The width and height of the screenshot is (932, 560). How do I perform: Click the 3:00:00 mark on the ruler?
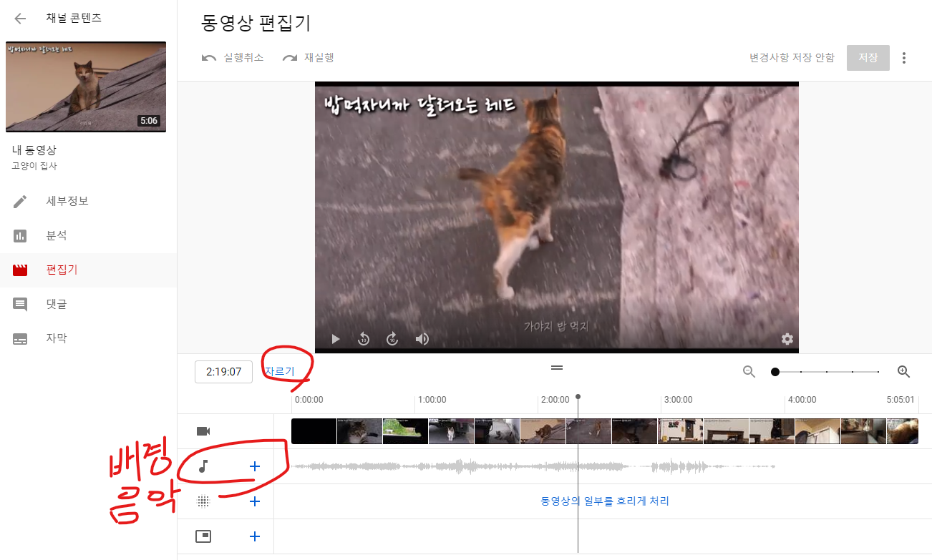click(678, 400)
